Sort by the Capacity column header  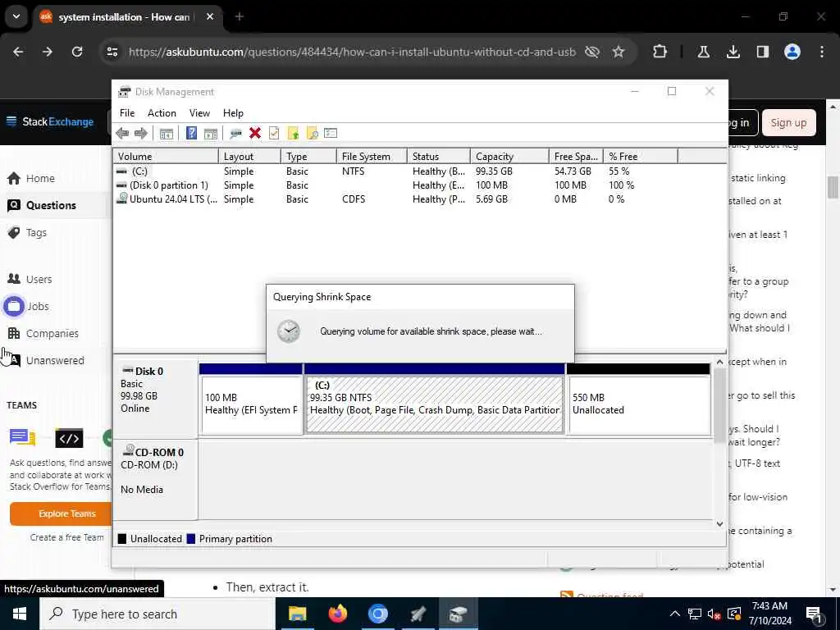[x=509, y=157]
